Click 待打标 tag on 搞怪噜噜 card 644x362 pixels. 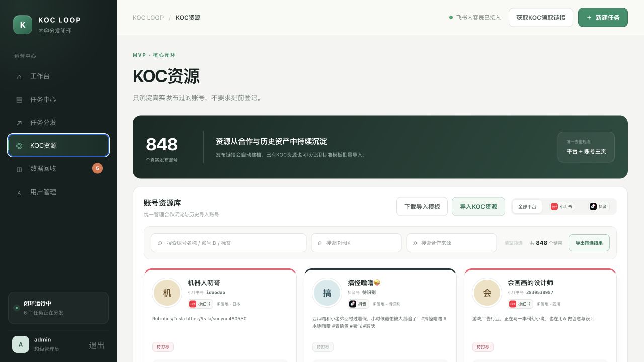pyautogui.click(x=323, y=347)
